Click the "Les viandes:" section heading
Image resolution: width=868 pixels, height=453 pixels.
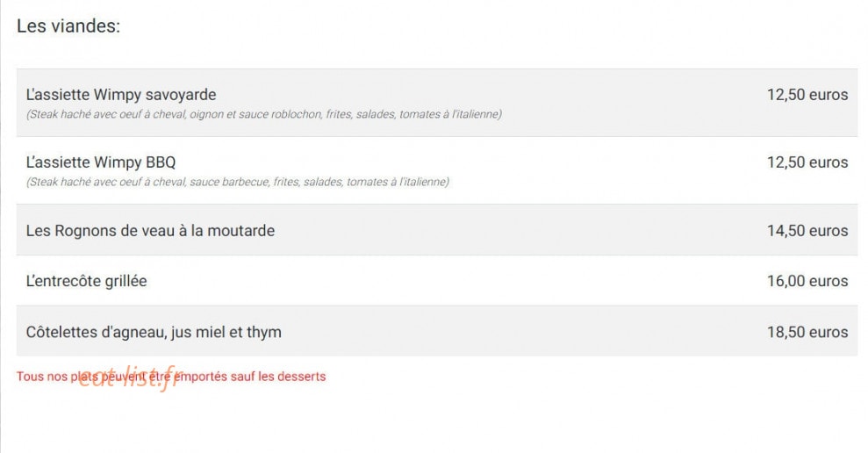(68, 26)
